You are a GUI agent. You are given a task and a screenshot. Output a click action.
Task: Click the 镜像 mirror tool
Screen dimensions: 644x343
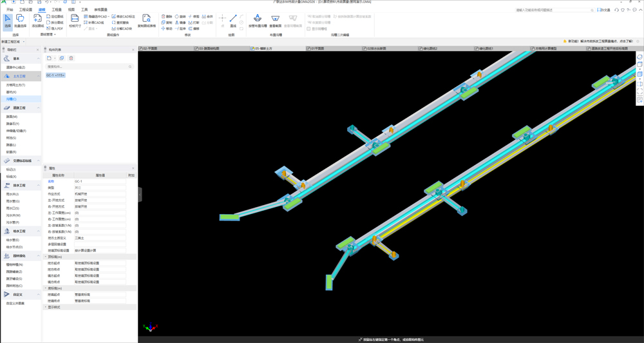coord(180,23)
